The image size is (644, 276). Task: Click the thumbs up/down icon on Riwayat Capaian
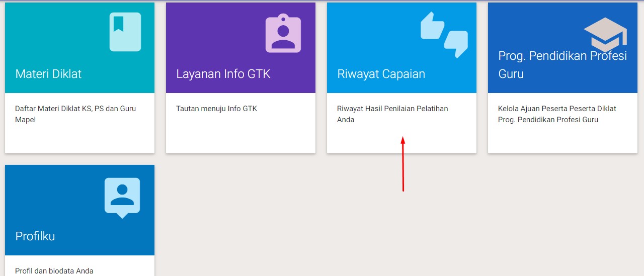444,34
